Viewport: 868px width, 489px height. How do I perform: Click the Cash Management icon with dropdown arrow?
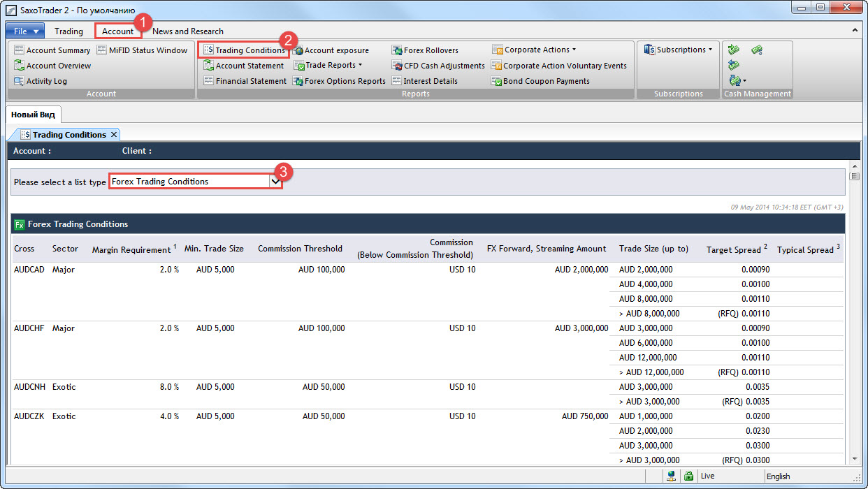point(737,81)
